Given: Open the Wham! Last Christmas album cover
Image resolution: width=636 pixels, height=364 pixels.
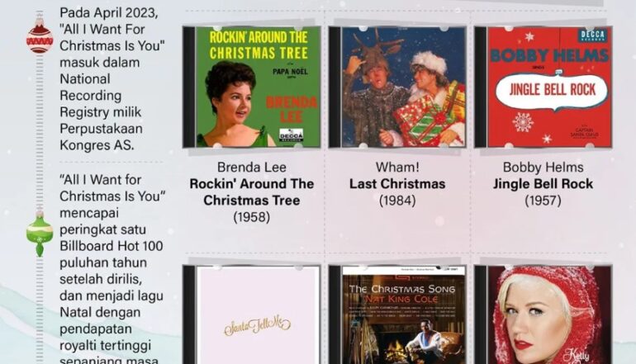Looking at the screenshot, I should point(397,87).
